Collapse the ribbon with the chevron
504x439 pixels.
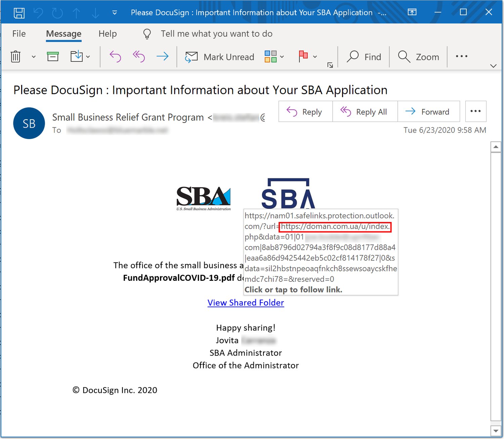tap(493, 65)
